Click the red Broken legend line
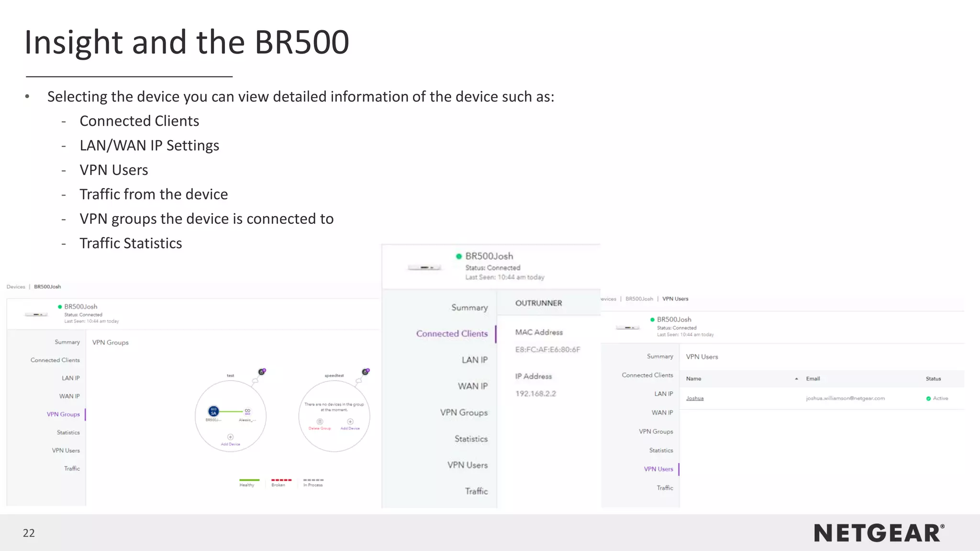This screenshot has width=980, height=551. coord(281,480)
